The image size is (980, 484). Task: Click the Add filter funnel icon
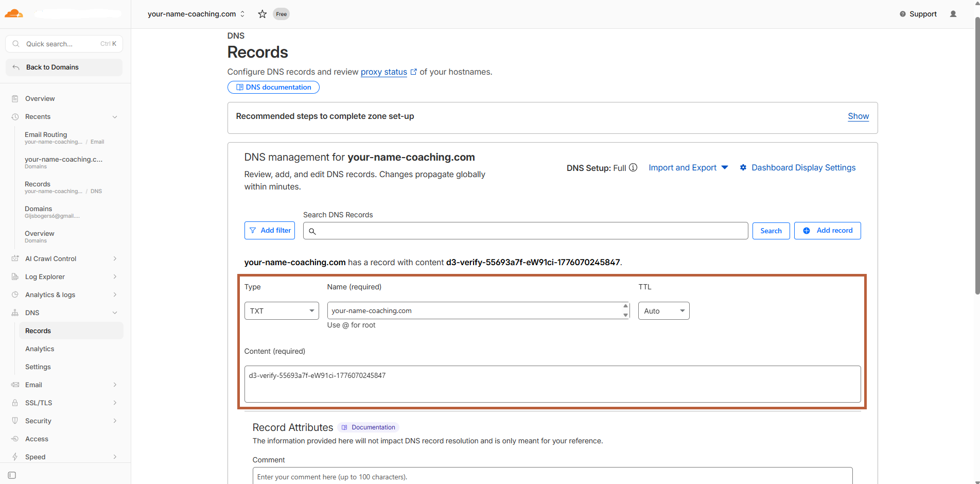click(x=253, y=230)
